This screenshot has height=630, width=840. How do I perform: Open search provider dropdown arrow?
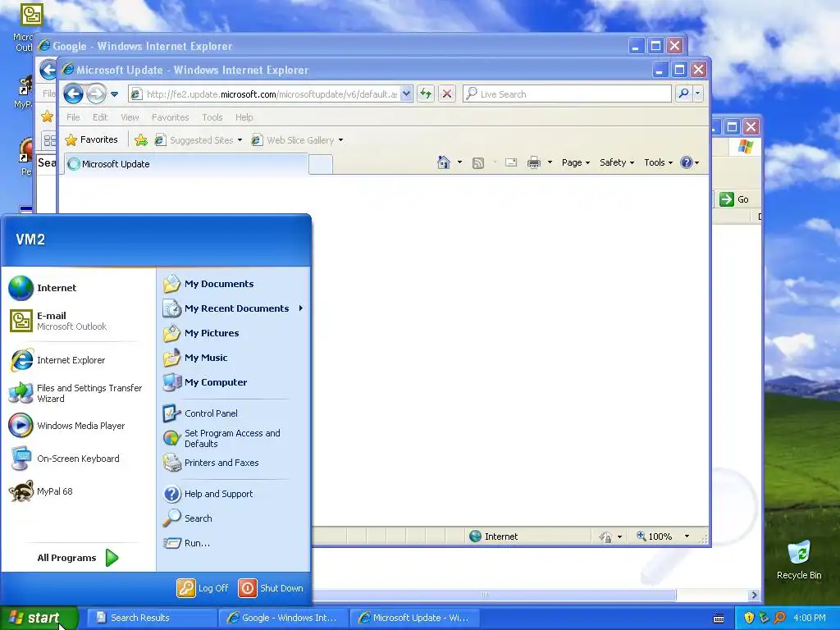point(697,94)
